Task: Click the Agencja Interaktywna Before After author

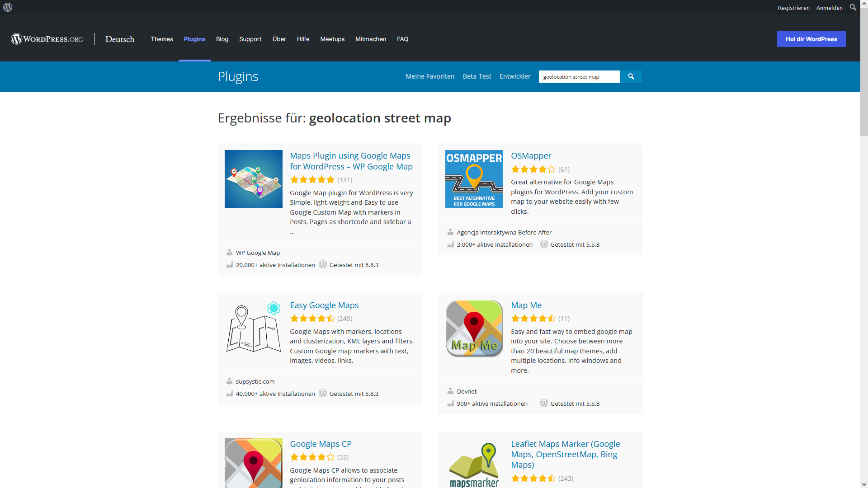Action: tap(504, 232)
